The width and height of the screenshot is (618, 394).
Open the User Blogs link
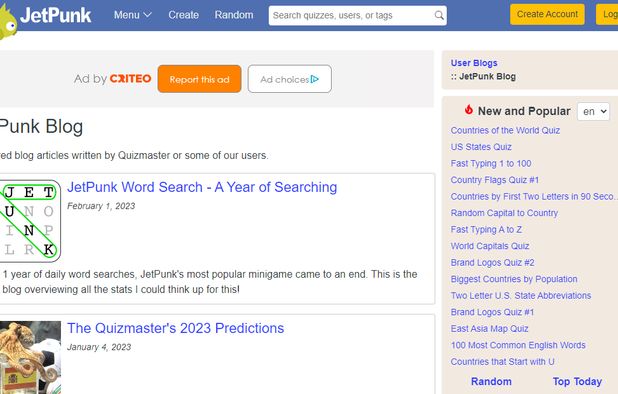[474, 63]
